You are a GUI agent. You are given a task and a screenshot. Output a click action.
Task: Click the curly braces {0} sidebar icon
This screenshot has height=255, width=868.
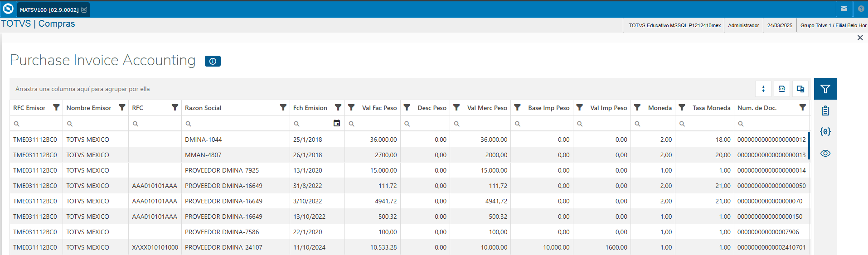coord(825,132)
